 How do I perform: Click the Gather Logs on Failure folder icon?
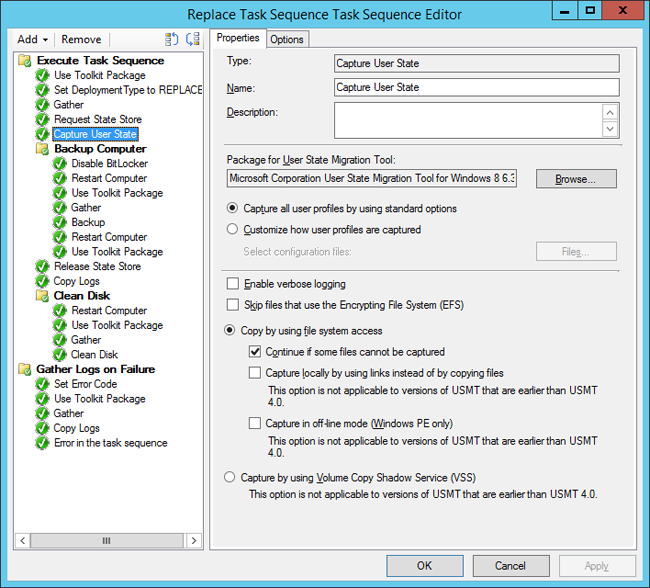coord(24,370)
